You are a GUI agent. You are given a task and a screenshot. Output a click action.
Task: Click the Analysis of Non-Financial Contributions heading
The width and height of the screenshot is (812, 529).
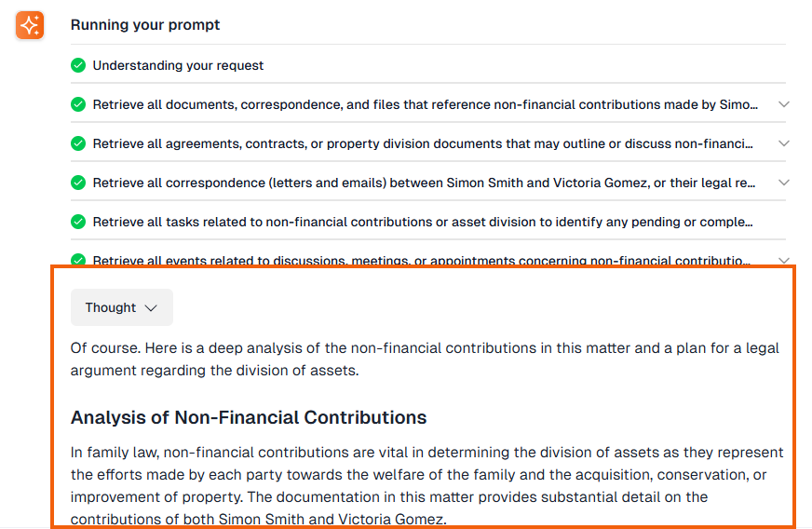click(249, 417)
